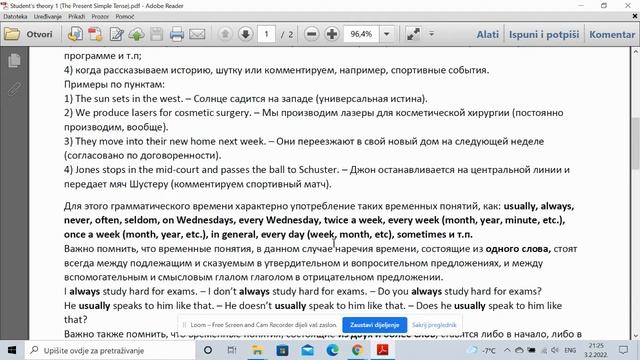Show hidden system tray icons chevron
This screenshot has height=360, width=640.
[x=507, y=350]
